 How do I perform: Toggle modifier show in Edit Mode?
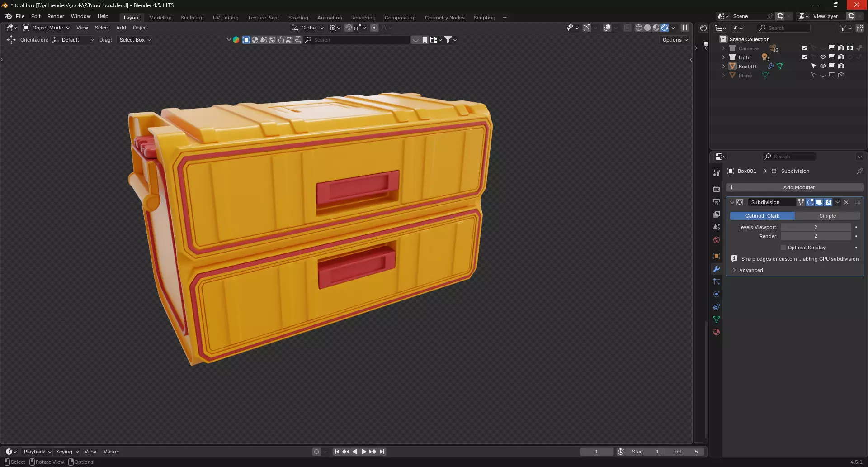coord(810,202)
